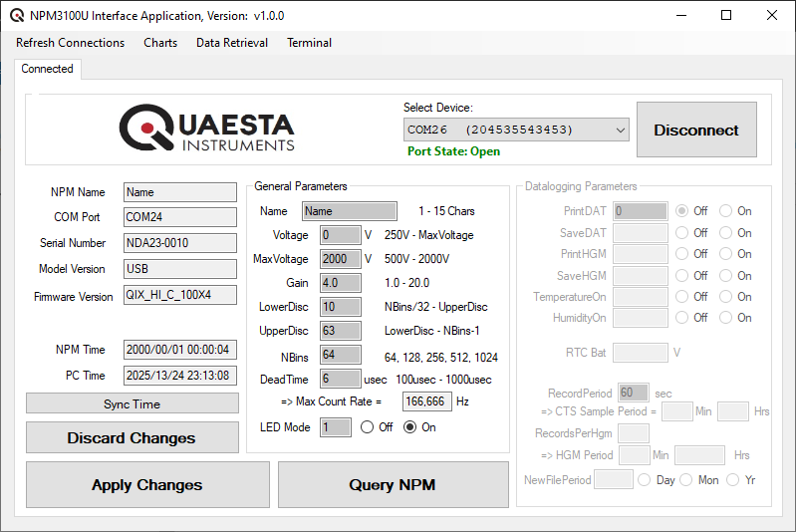Click the Query NPM button

pos(393,485)
